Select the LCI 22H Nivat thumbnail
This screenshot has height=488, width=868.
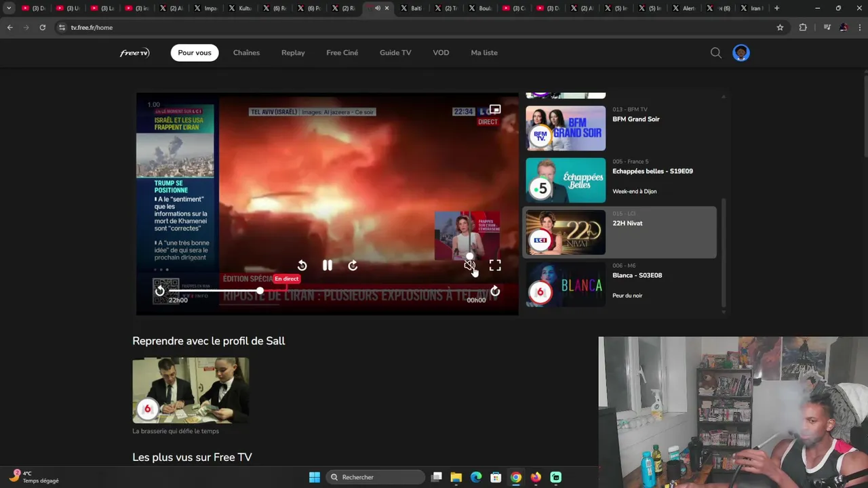pyautogui.click(x=566, y=232)
